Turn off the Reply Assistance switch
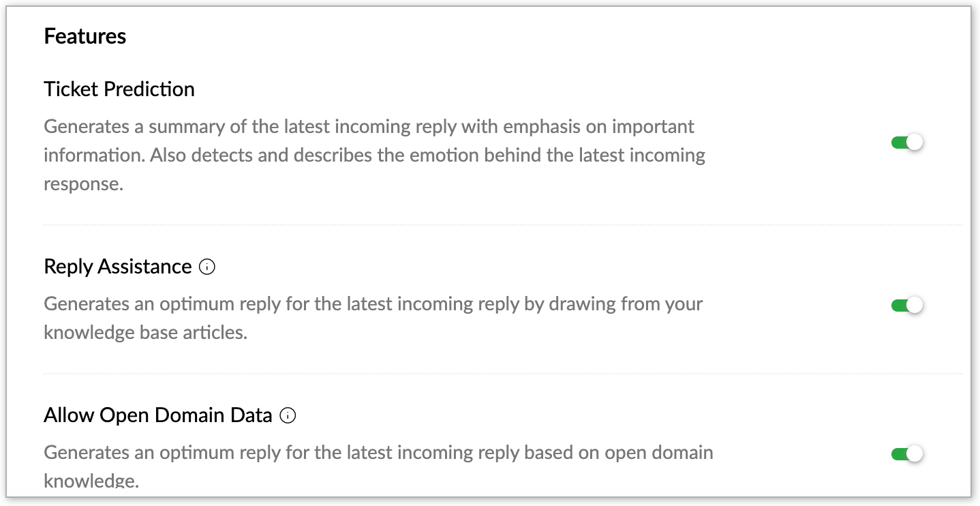 click(x=906, y=306)
